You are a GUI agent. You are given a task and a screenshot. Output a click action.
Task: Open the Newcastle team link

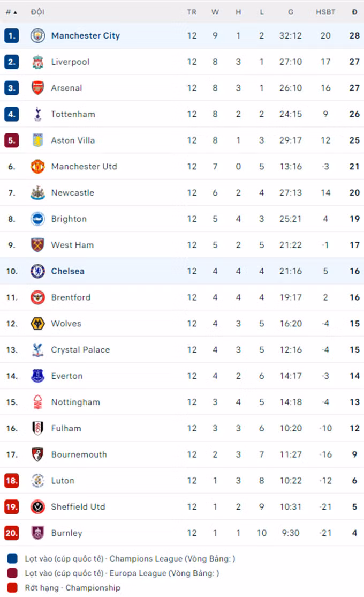tap(72, 193)
